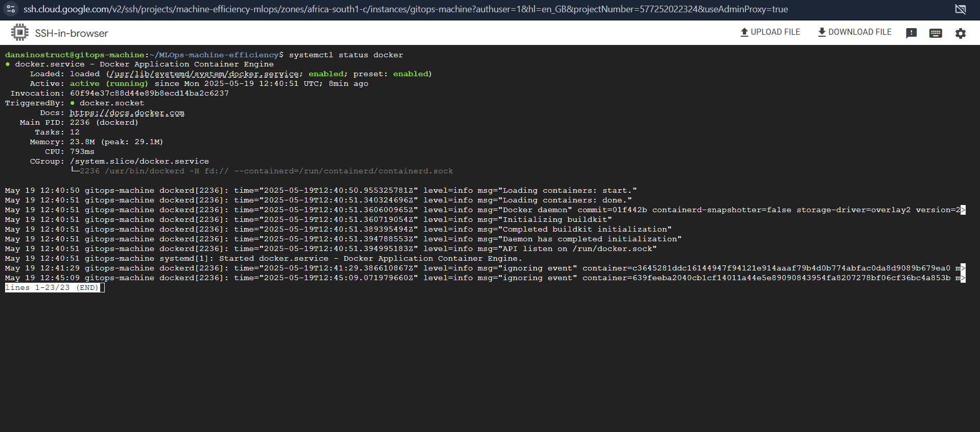Click the /usr/lib/systemd/system/docker.service path
980x432 pixels.
[x=204, y=74]
